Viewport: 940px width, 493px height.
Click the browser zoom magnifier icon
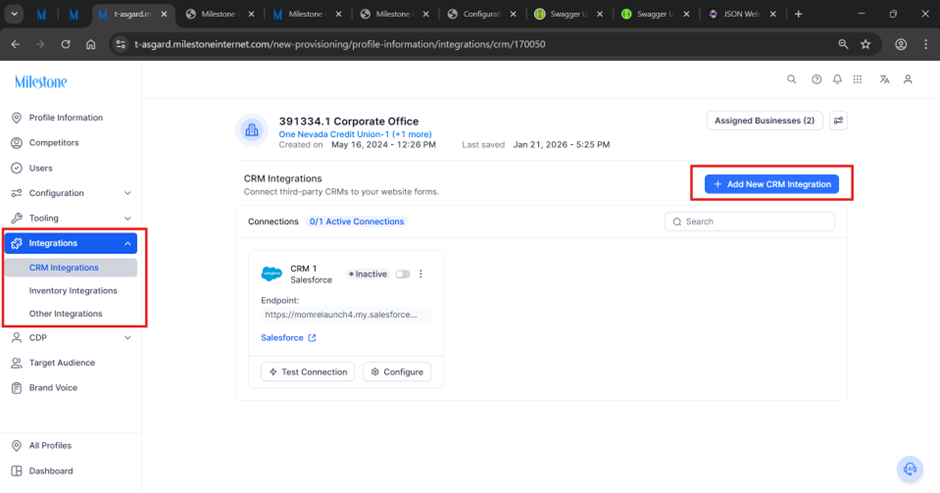pos(843,44)
